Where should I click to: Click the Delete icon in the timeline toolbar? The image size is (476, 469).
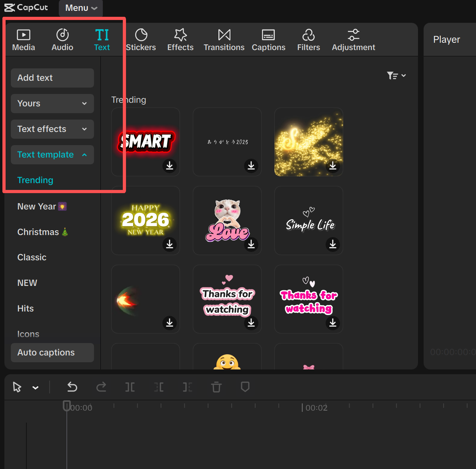pos(216,387)
